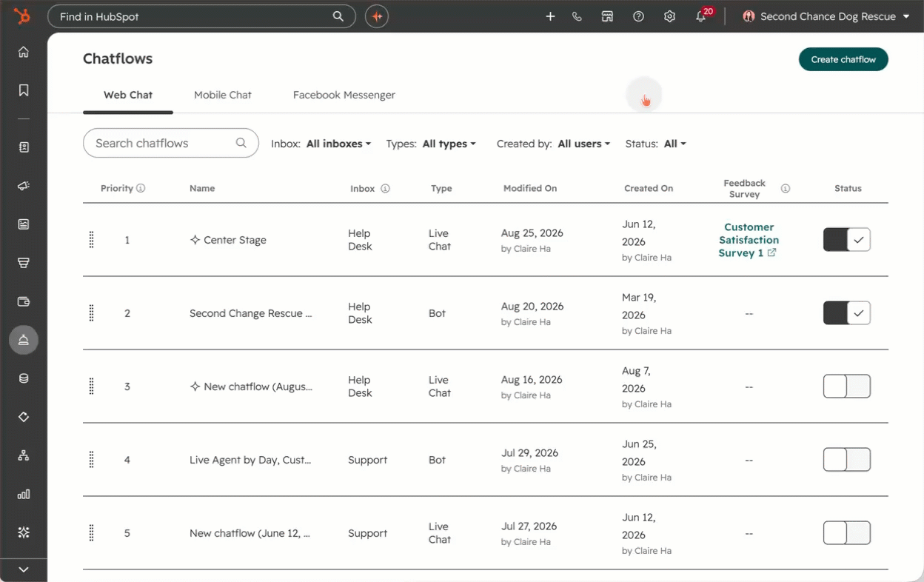The image size is (924, 582).
Task: Open the Breeze AI sparkle sidebar icon
Action: pos(24,532)
